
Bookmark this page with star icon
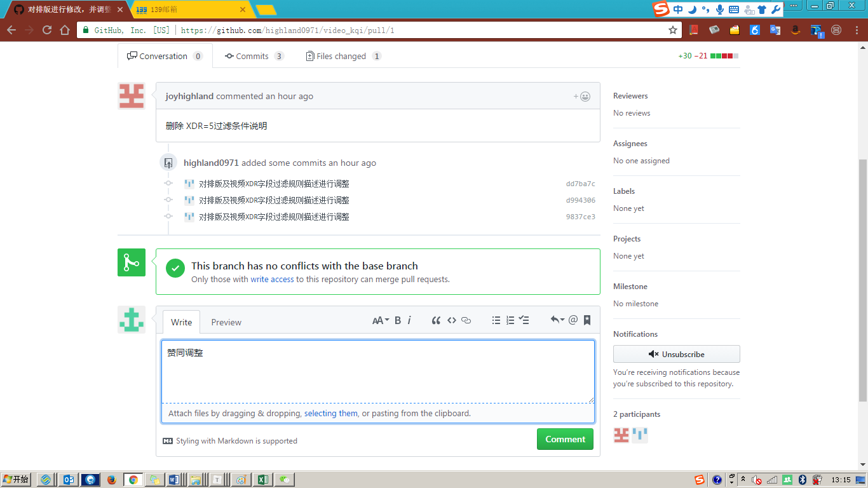tap(673, 30)
